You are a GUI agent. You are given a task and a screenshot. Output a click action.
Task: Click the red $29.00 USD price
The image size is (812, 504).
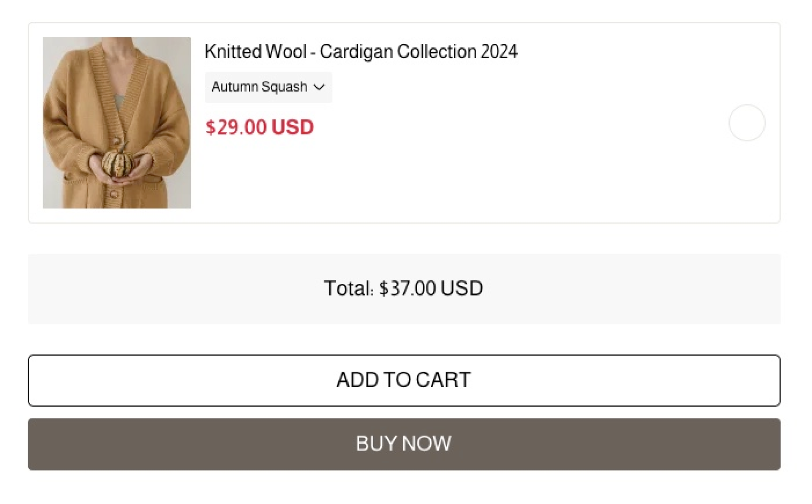pos(259,127)
